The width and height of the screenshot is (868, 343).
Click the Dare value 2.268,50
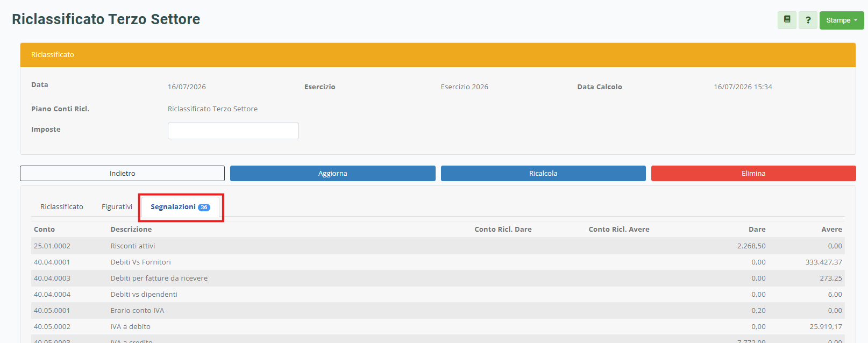coord(751,246)
